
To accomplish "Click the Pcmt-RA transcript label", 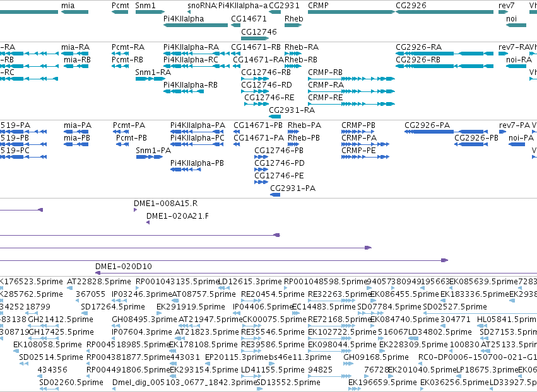I will pyautogui.click(x=128, y=47).
